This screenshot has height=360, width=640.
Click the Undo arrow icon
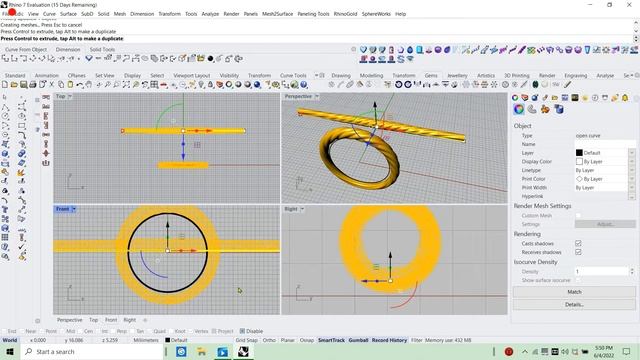pyautogui.click(x=80, y=84)
